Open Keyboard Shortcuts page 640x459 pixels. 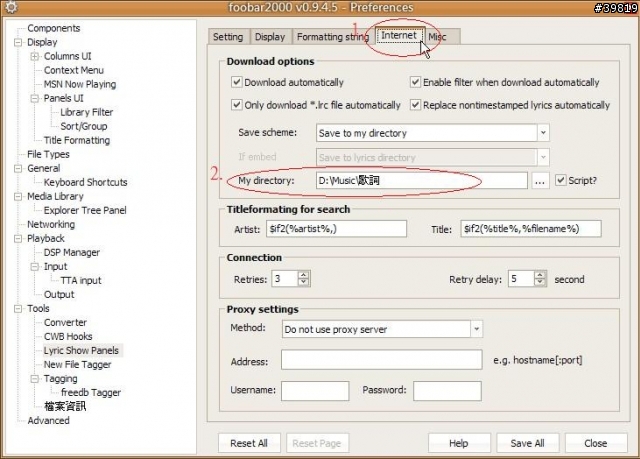(x=85, y=182)
